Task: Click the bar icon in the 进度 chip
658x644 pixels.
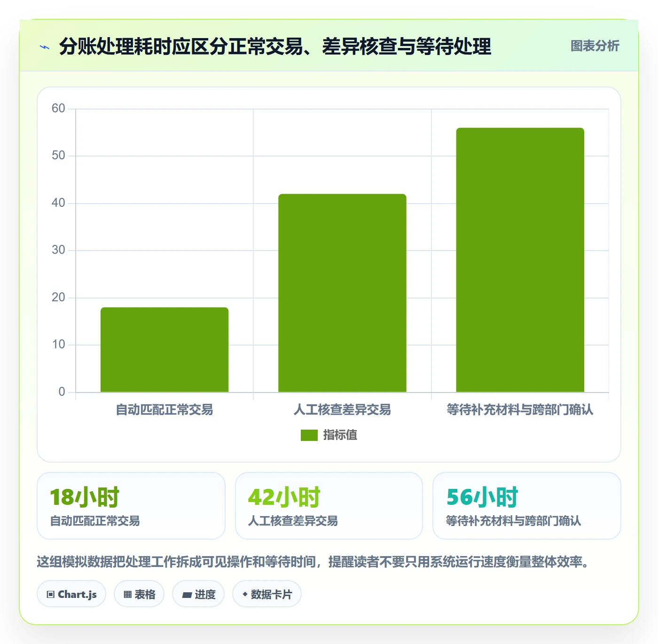Action: [187, 595]
